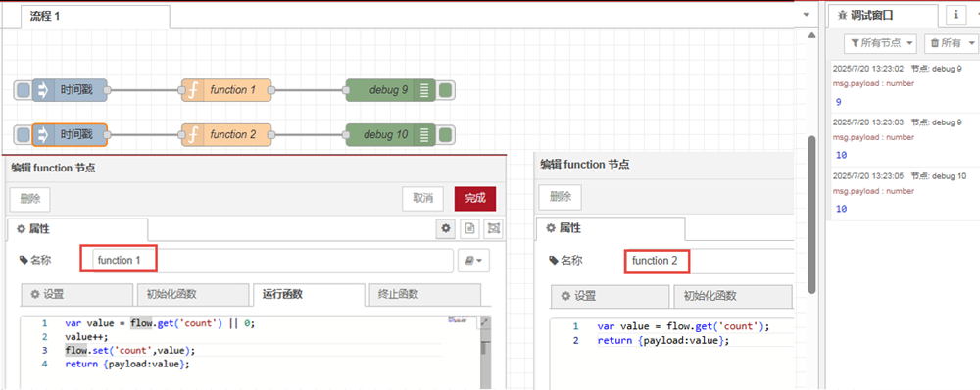Open the library book icon dropdown
Image resolution: width=980 pixels, height=390 pixels.
pos(473,261)
